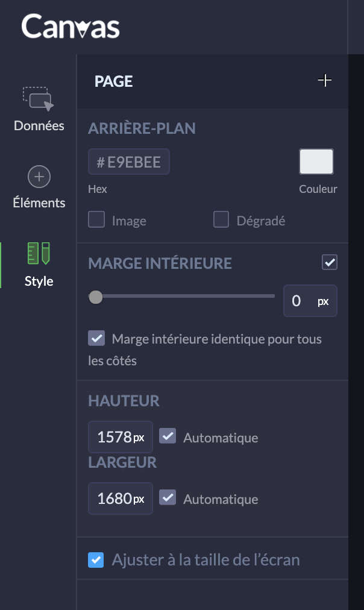Toggle Automatique checkbox for Largeur
The image size is (364, 610).
coord(168,498)
